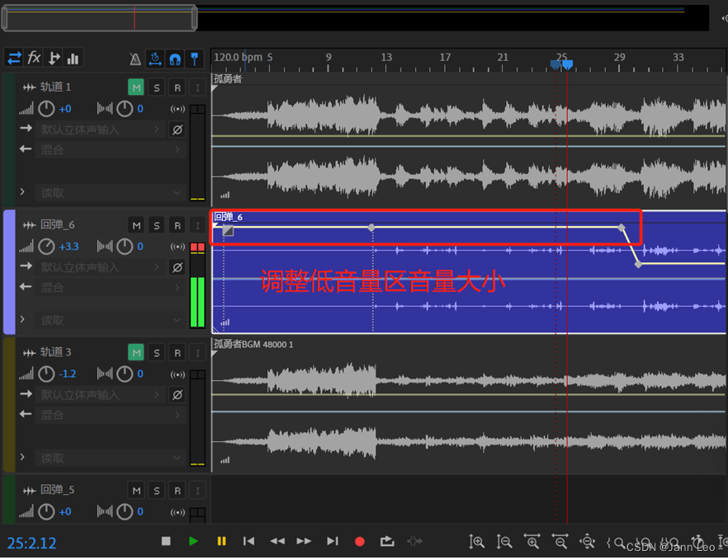Arm track 轨道 3 for record
The height and width of the screenshot is (560, 728).
pyautogui.click(x=177, y=353)
